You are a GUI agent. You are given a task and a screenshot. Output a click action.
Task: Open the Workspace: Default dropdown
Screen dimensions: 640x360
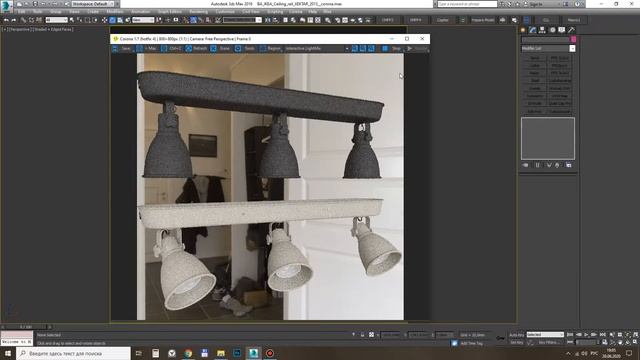(92, 4)
